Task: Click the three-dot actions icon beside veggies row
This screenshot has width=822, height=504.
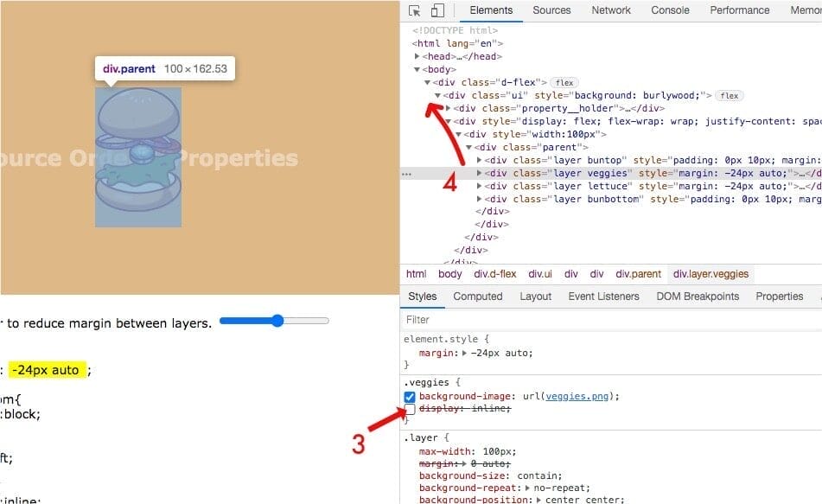Action: pyautogui.click(x=406, y=174)
